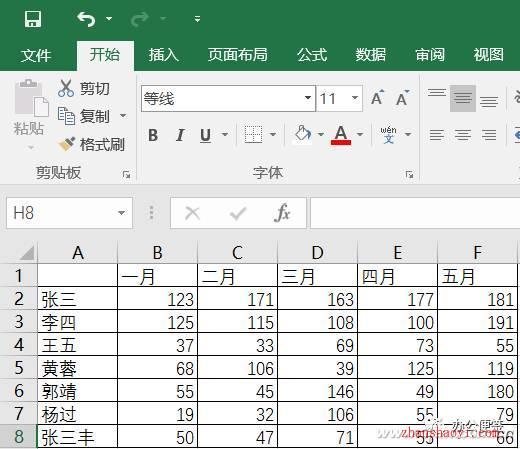
Task: Toggle Underline formatting
Action: 206,135
